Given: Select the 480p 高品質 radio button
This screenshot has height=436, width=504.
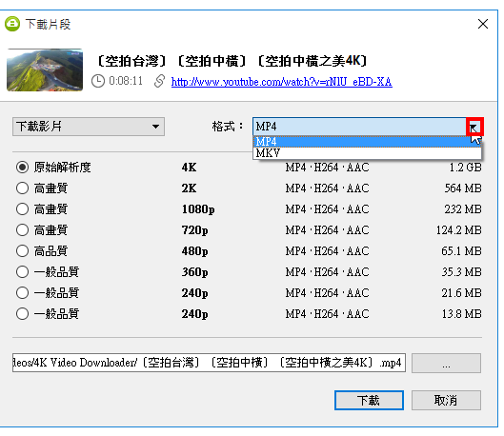Looking at the screenshot, I should [22, 250].
